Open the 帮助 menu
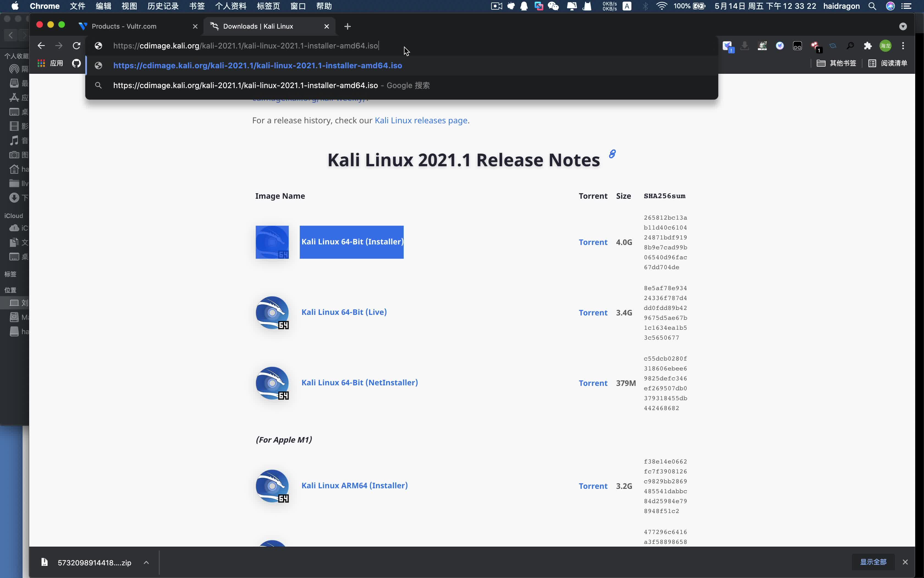 (x=324, y=6)
